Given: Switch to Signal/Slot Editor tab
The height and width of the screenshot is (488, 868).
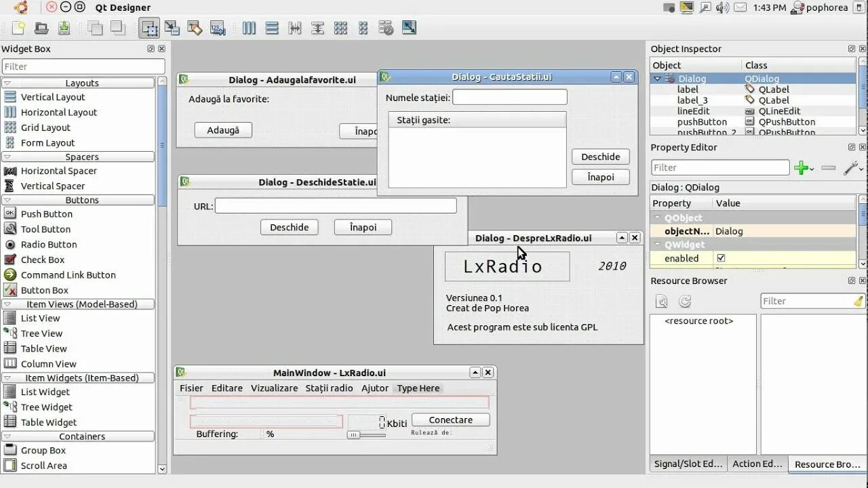Looking at the screenshot, I should click(688, 464).
